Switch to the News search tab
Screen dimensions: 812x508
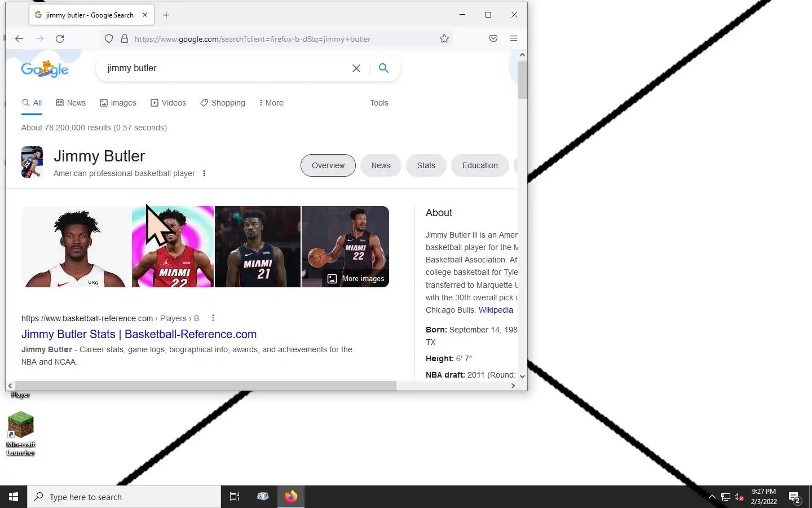point(70,103)
